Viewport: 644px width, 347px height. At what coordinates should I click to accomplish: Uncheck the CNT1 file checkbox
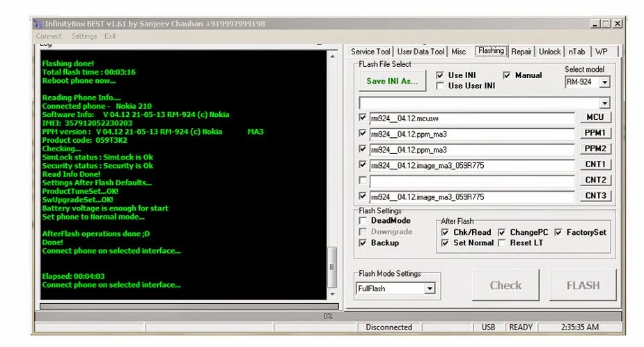coord(363,164)
